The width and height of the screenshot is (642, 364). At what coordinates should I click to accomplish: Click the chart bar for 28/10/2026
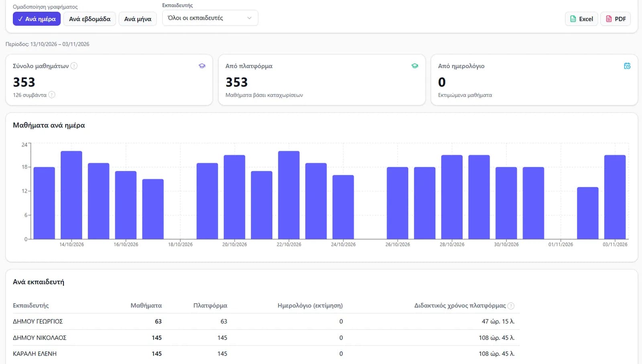point(452,197)
